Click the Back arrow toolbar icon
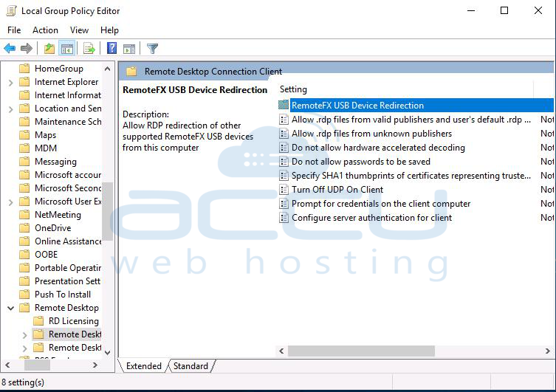Image resolution: width=556 pixels, height=392 pixels. coord(10,48)
